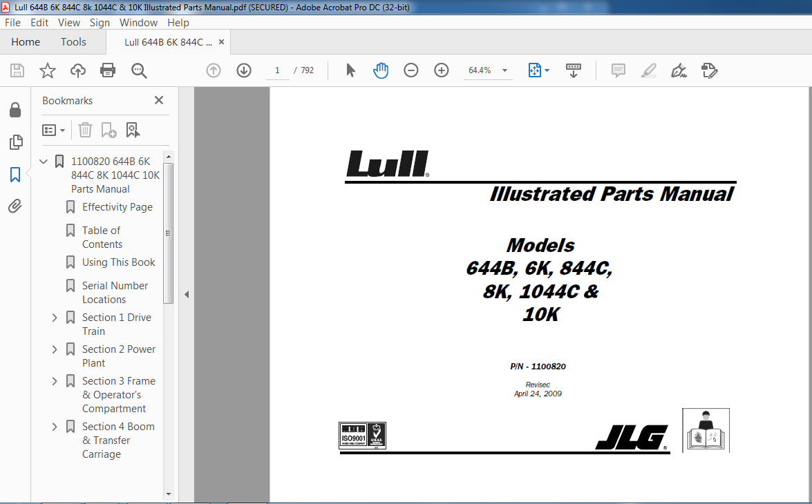This screenshot has height=504, width=812.
Task: Go to Effectivity Page bookmark
Action: pyautogui.click(x=117, y=207)
